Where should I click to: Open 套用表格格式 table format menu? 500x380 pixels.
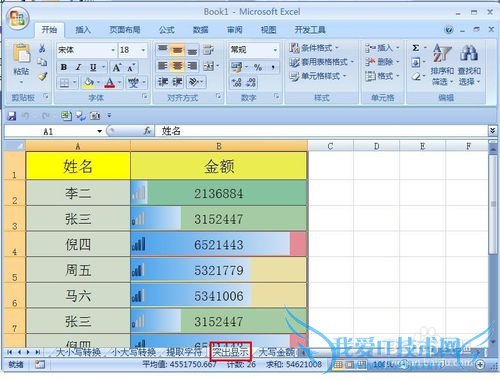pos(322,62)
